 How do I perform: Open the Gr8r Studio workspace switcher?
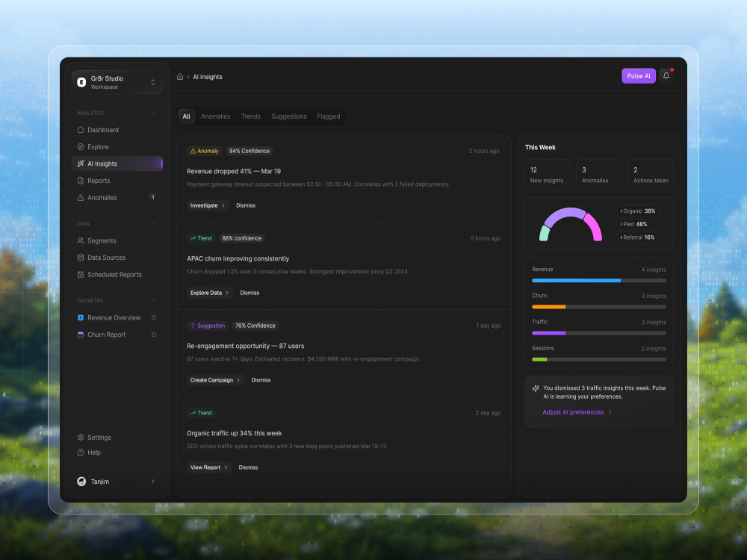point(117,82)
